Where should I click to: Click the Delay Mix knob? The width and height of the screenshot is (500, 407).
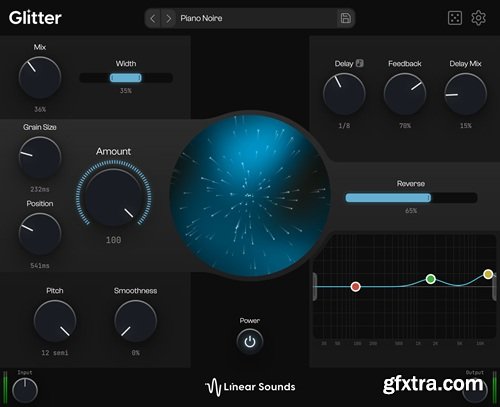[x=465, y=94]
